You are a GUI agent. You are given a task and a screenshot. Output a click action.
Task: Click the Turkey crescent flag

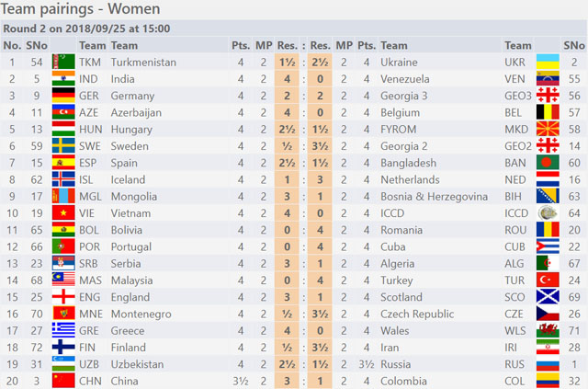pos(548,280)
